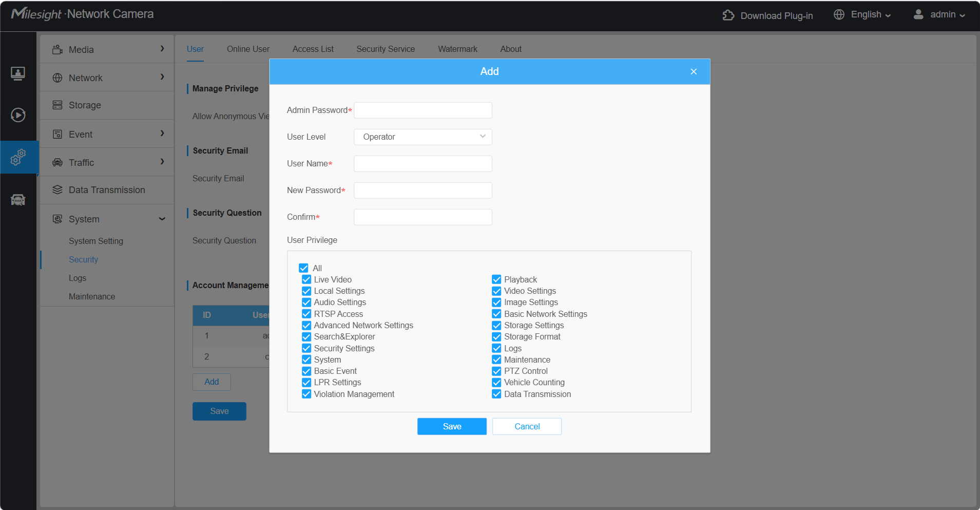
Task: Open the vehicle sidebar icon
Action: click(x=18, y=200)
